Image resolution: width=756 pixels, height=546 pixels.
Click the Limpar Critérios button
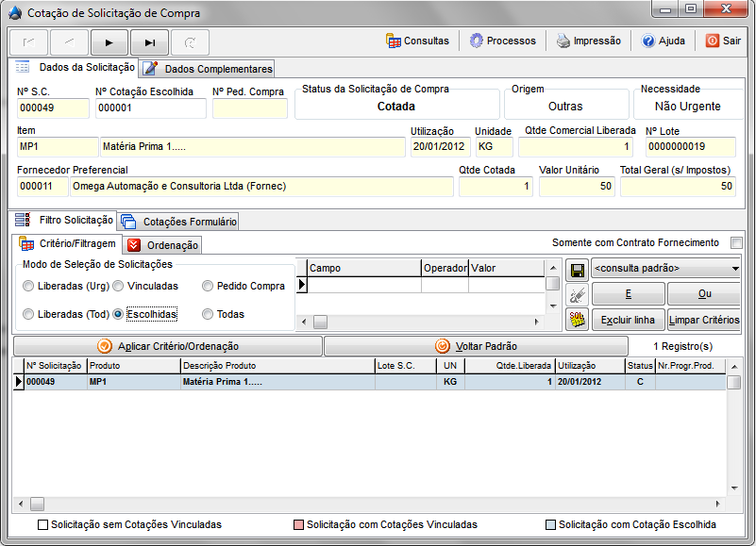[x=704, y=320]
